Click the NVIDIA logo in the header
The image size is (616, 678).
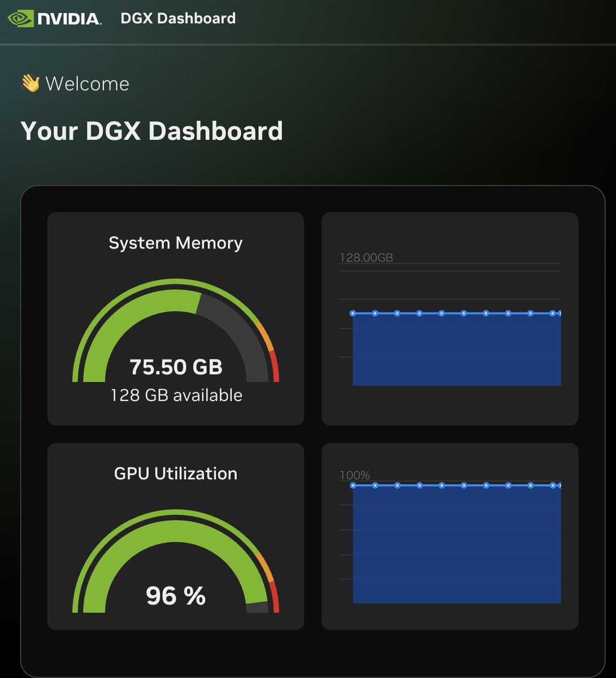coord(54,18)
